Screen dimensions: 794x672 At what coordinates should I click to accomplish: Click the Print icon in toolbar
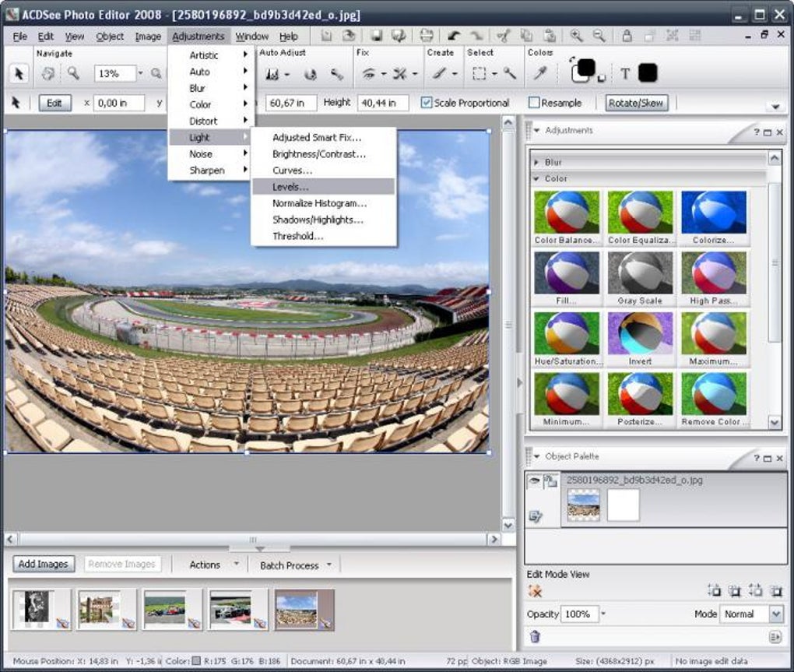coord(427,36)
